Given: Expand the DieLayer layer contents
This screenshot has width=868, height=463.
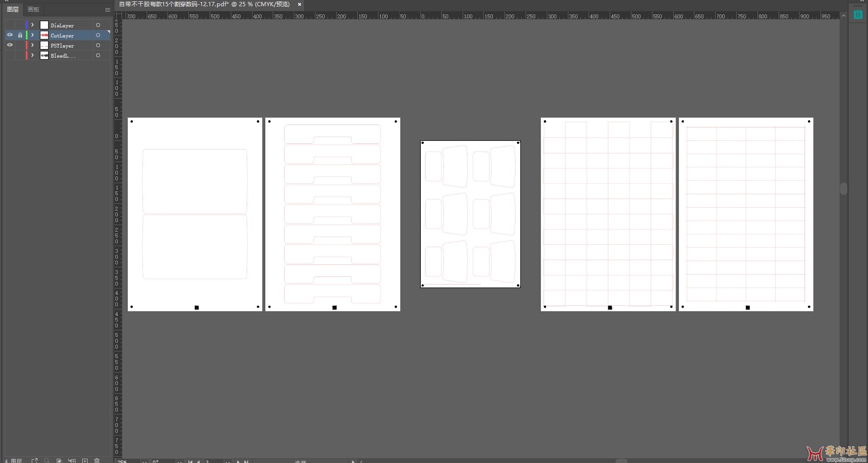Looking at the screenshot, I should [33, 25].
